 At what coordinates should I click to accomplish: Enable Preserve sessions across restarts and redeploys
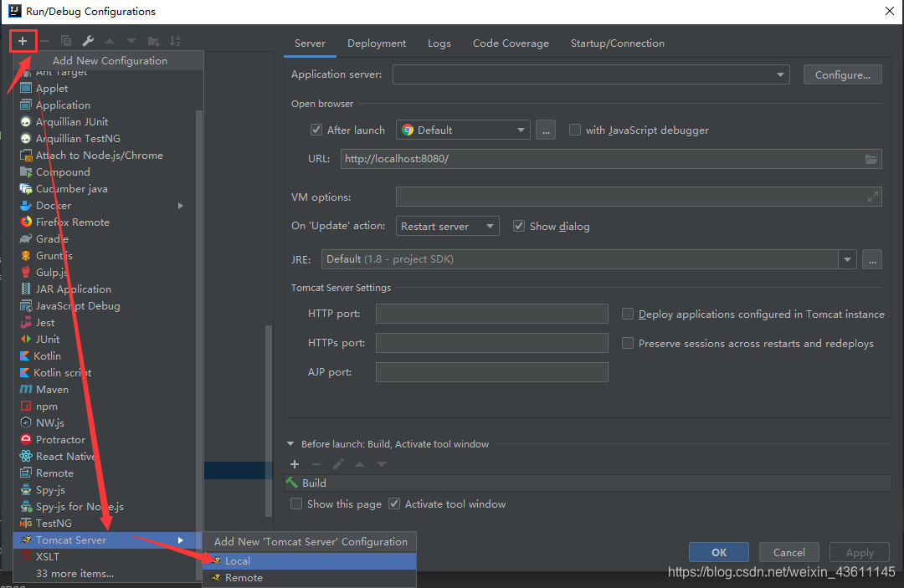628,343
